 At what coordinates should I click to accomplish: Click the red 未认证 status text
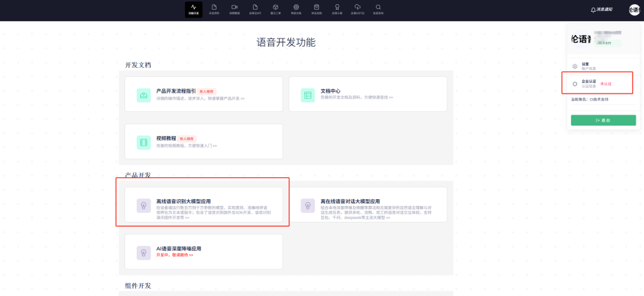[x=606, y=84]
